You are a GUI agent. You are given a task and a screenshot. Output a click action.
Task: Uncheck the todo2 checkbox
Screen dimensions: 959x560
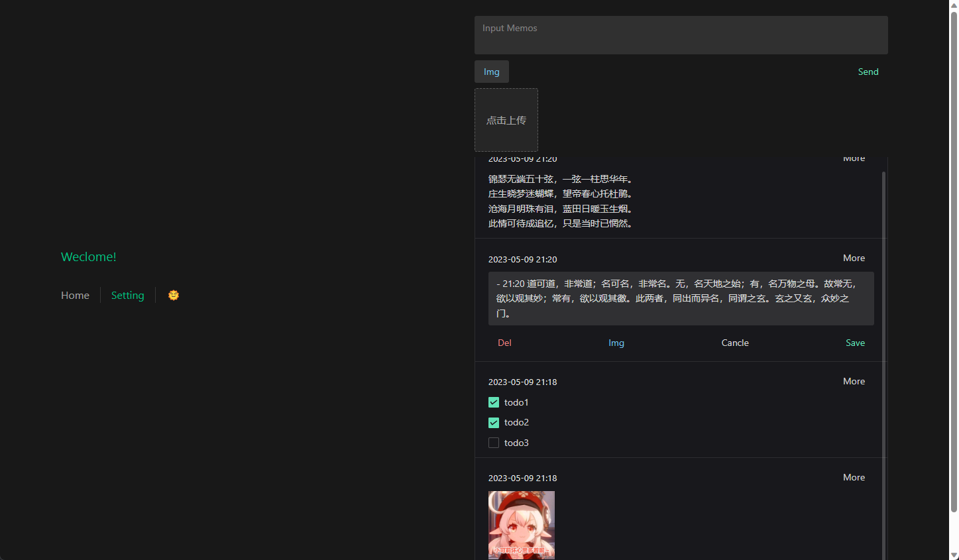[494, 423]
